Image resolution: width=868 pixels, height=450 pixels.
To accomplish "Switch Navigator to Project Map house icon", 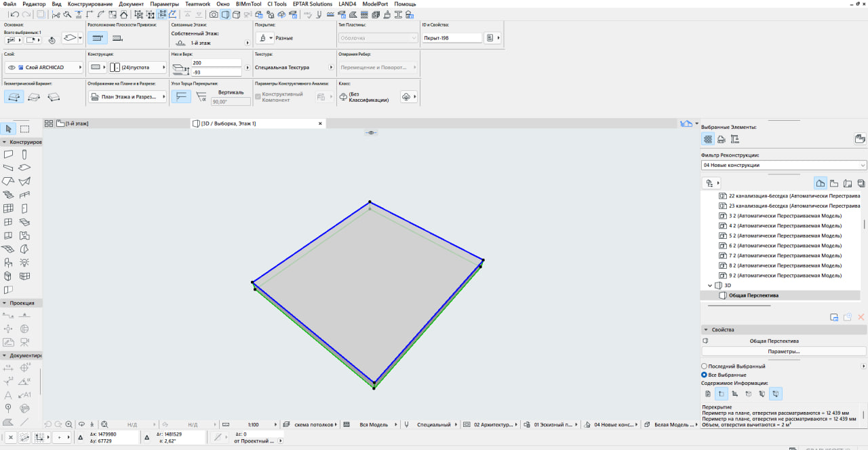I will click(821, 183).
